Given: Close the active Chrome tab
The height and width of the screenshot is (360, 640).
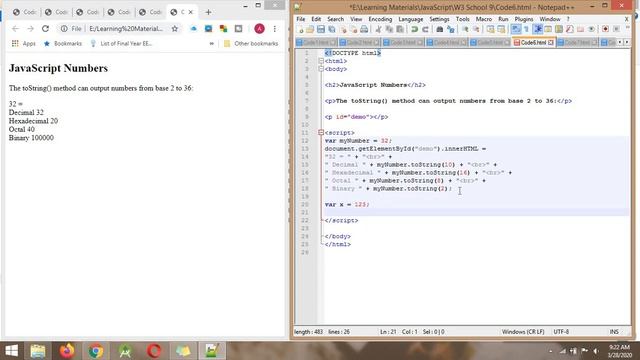Looking at the screenshot, I should coord(191,12).
